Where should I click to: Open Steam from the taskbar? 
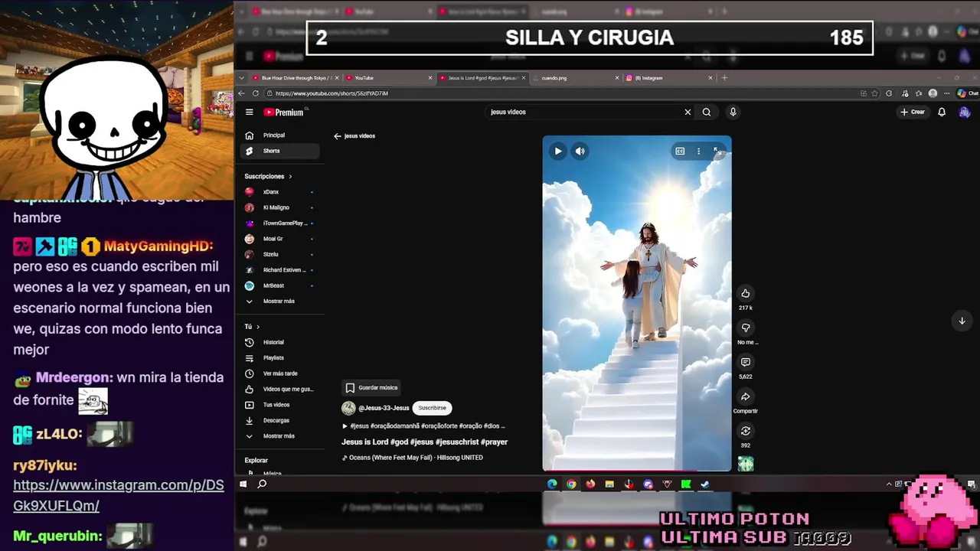coord(705,484)
